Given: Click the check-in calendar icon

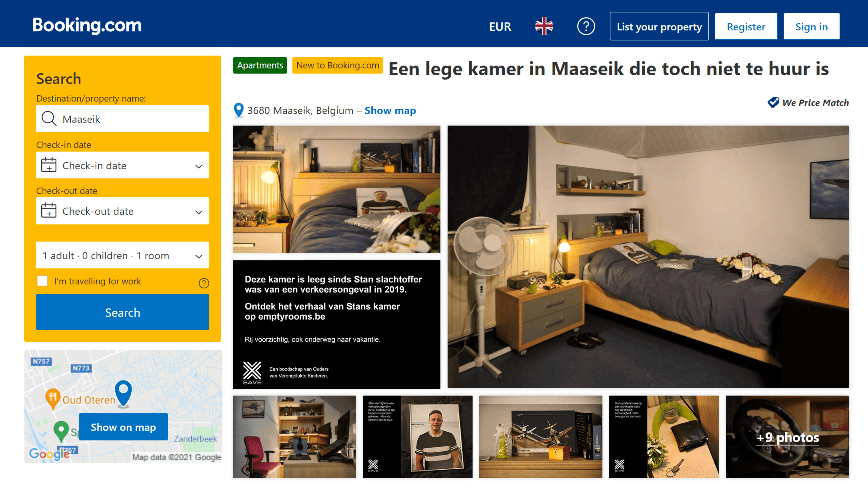Looking at the screenshot, I should coord(49,165).
